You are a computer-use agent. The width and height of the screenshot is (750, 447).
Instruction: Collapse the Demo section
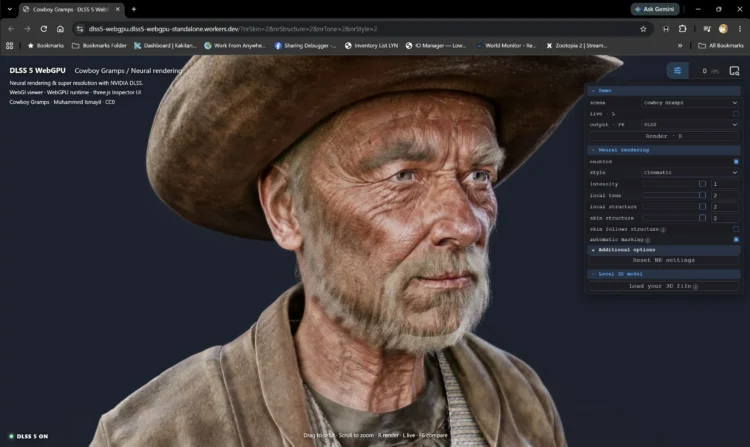[x=664, y=90]
